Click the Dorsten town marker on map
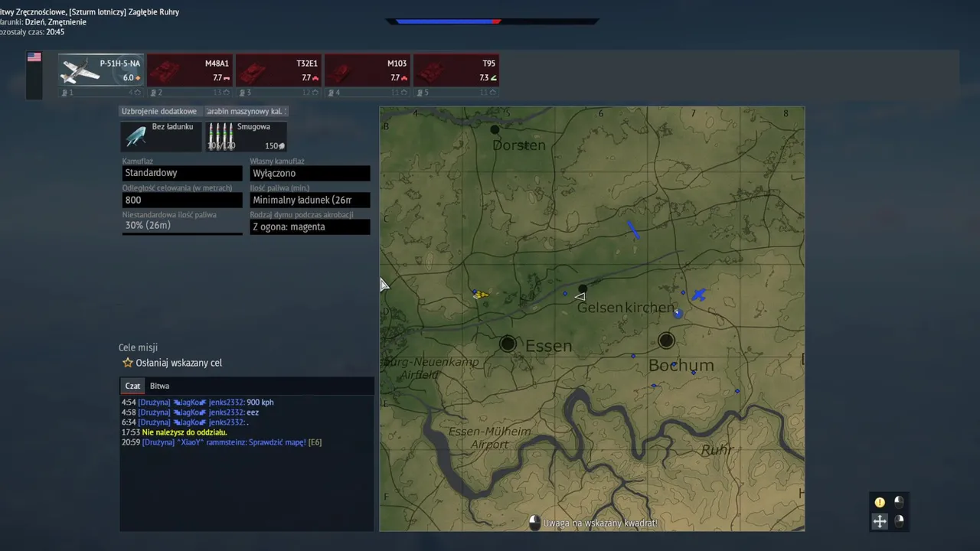The height and width of the screenshot is (551, 980). (x=495, y=129)
